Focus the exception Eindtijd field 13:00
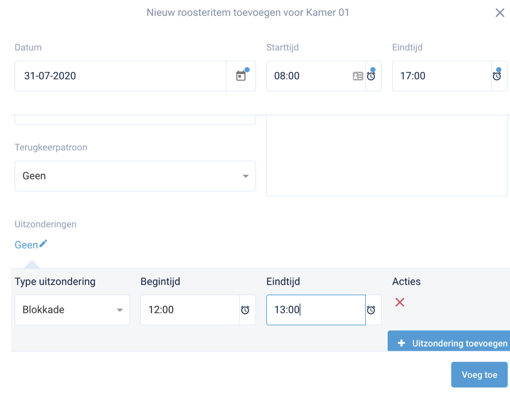 pyautogui.click(x=316, y=310)
